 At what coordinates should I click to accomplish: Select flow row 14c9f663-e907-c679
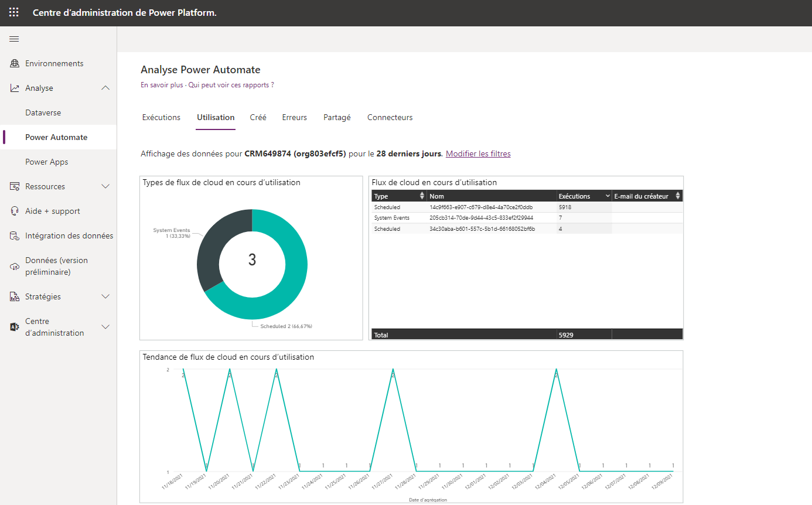(x=527, y=207)
